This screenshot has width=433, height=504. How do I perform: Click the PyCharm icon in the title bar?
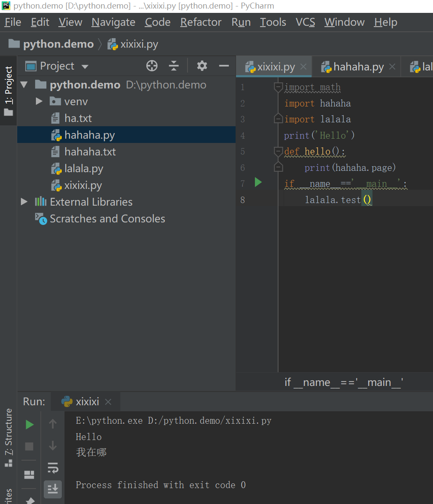(x=6, y=6)
